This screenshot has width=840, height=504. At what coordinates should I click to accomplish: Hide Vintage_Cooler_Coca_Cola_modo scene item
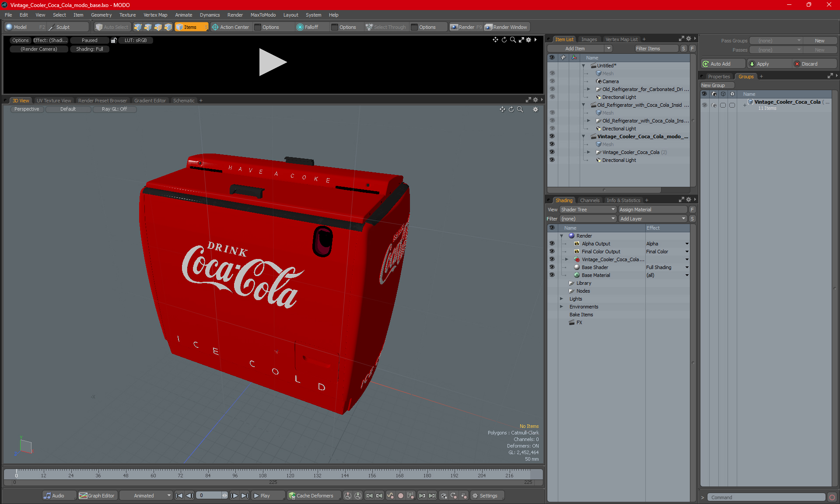(552, 136)
